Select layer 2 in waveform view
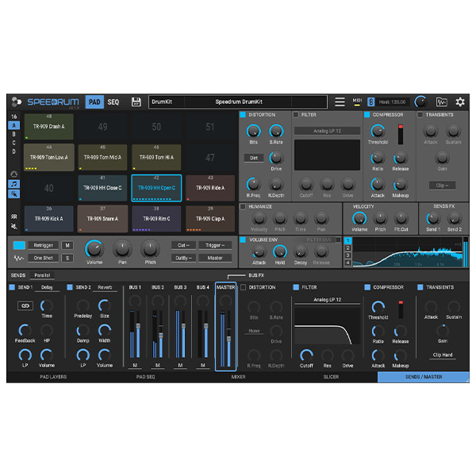476x476 pixels. pyautogui.click(x=348, y=248)
